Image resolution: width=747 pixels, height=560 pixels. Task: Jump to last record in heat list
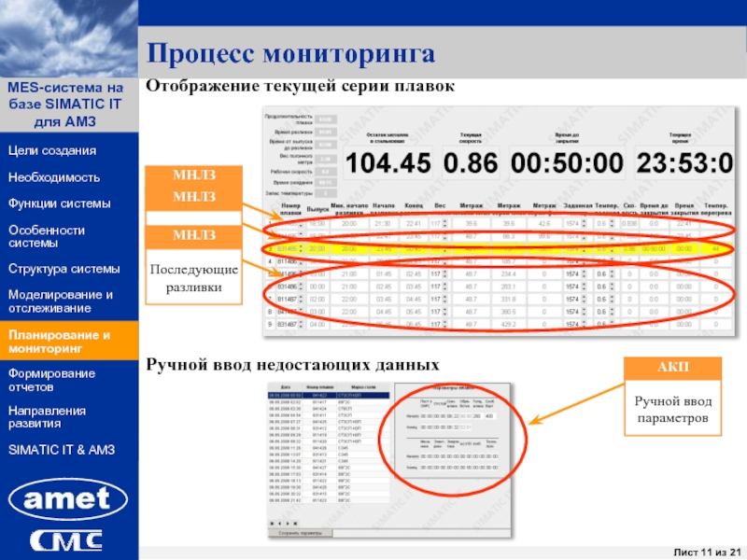[295, 524]
